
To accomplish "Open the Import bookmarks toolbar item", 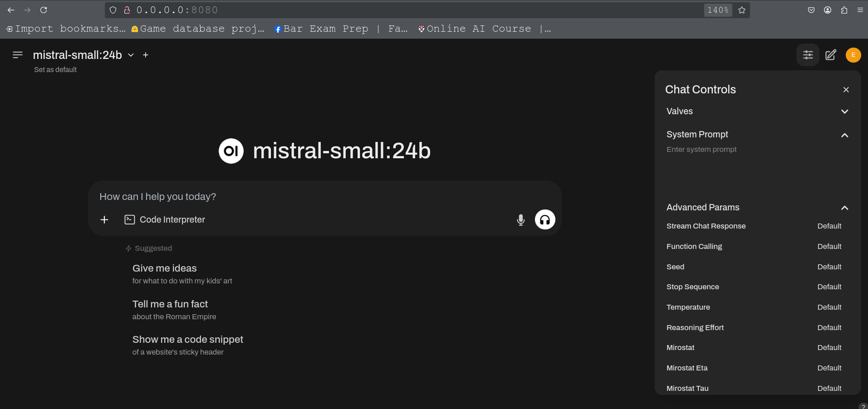I will click(x=66, y=29).
